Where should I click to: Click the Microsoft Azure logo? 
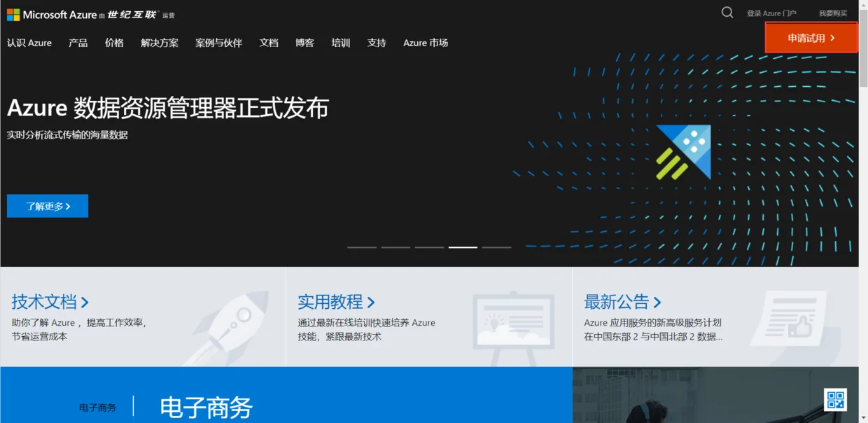point(91,15)
